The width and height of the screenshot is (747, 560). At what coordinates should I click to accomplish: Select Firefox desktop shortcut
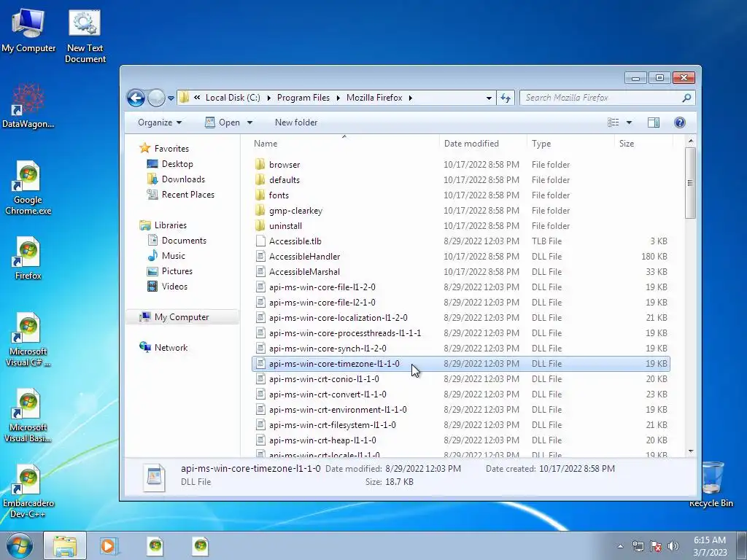[x=28, y=257]
